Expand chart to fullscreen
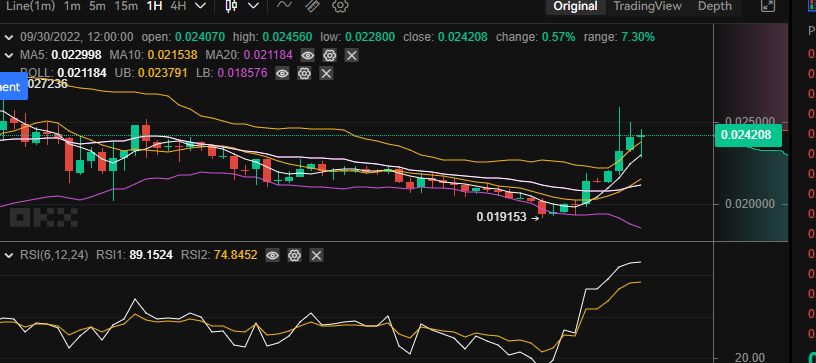The height and width of the screenshot is (363, 816). [768, 6]
